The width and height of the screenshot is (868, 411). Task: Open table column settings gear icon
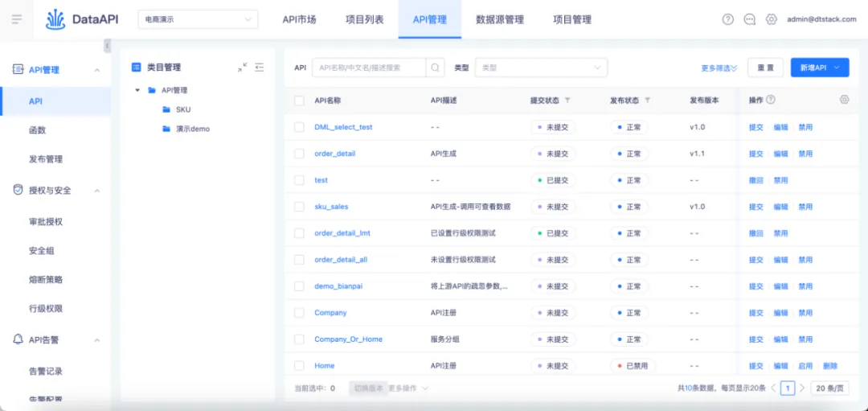pos(844,100)
